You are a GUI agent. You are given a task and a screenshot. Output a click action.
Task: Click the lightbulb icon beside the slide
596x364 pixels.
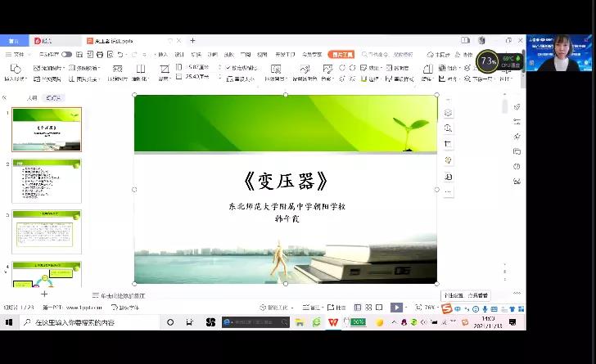[448, 160]
